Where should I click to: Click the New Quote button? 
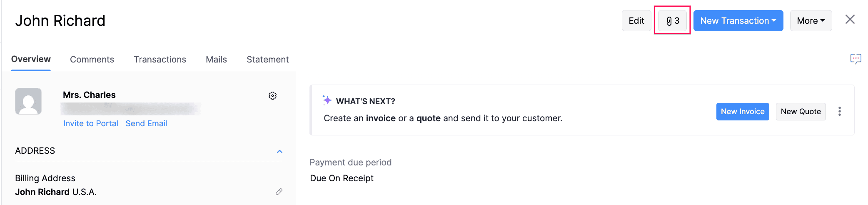click(x=801, y=112)
